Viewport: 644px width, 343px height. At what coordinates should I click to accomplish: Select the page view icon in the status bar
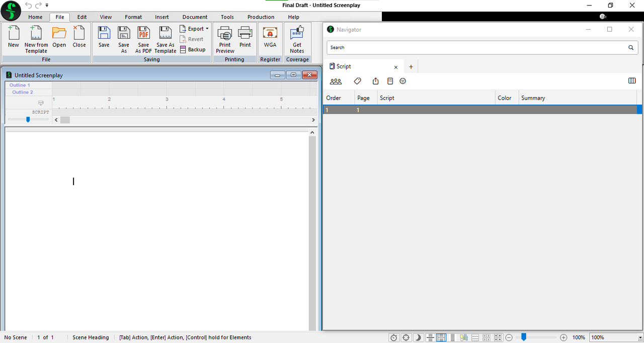pos(441,337)
